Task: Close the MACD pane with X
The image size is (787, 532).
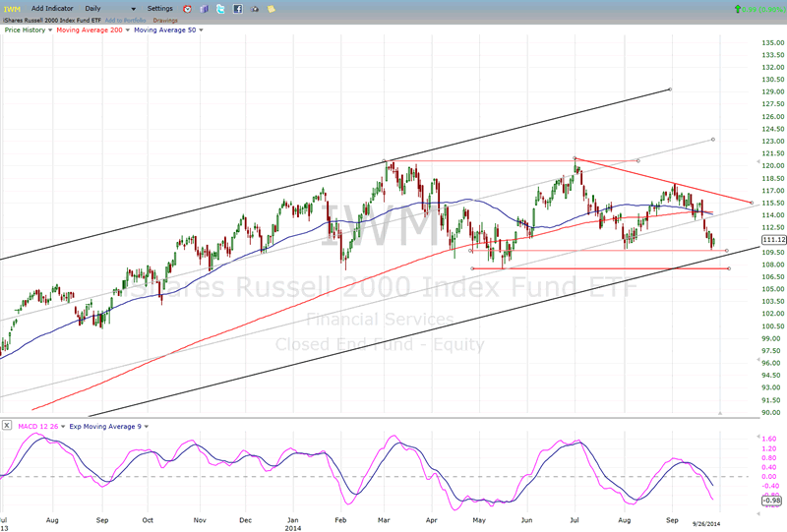Action: (7, 425)
